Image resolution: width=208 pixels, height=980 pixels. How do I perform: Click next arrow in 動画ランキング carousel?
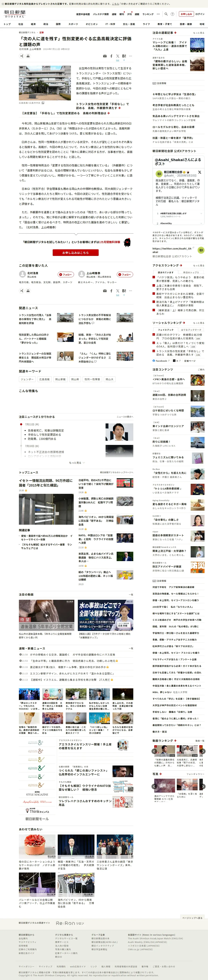click(x=203, y=751)
